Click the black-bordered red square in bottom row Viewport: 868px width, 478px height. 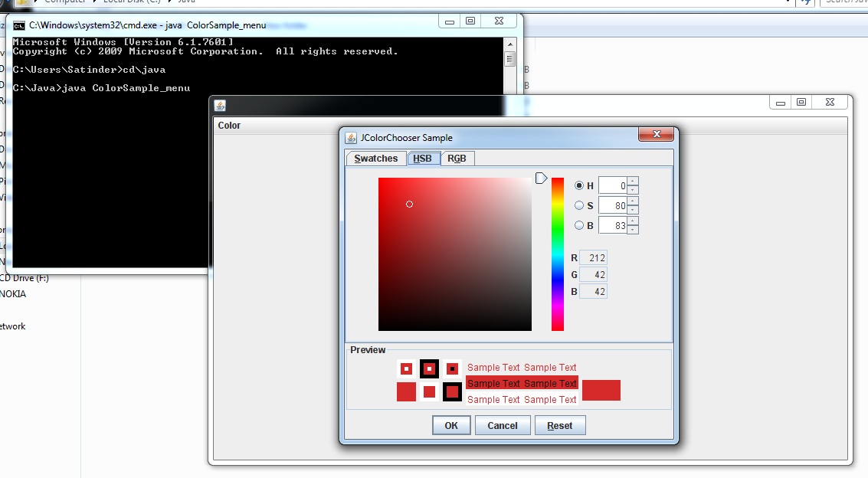coord(452,391)
